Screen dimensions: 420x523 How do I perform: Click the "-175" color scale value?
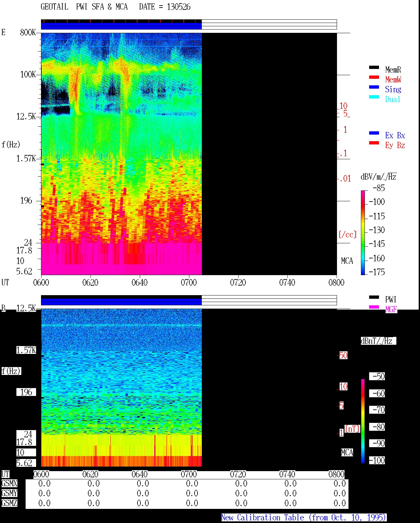(x=377, y=272)
